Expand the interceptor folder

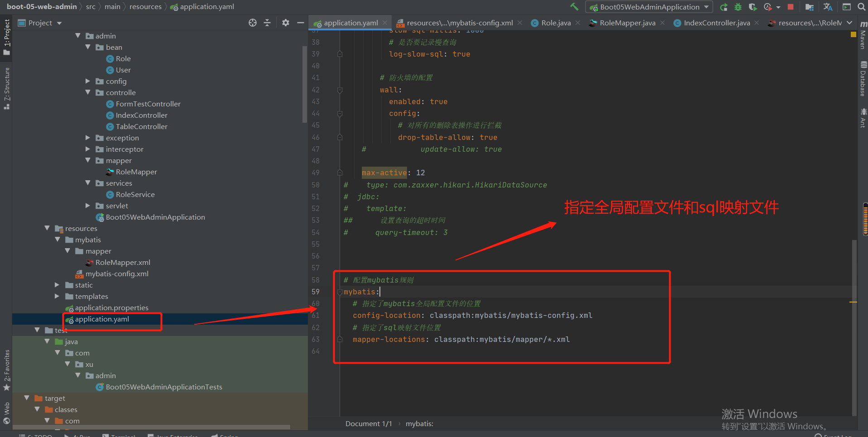coord(88,149)
